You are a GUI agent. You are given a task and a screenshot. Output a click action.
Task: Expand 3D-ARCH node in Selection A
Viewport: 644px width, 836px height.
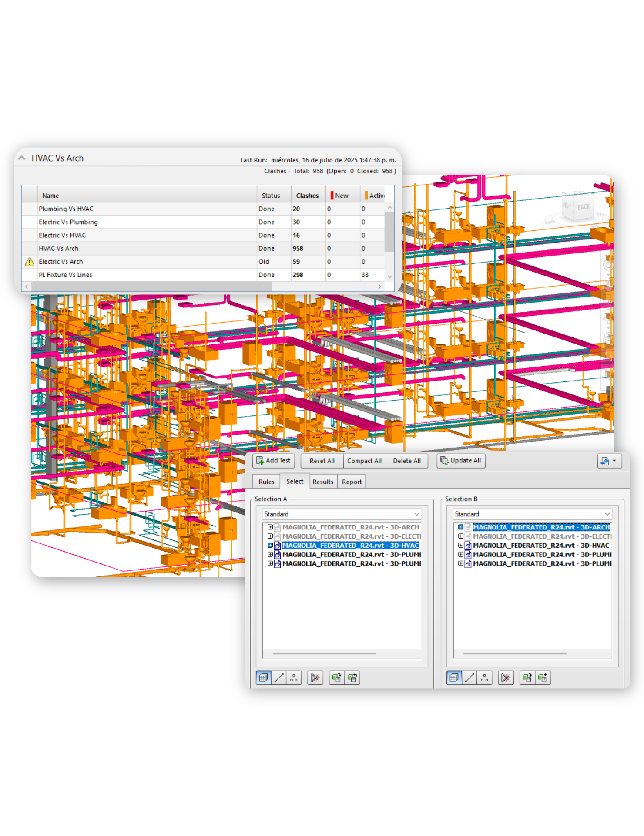pos(270,527)
